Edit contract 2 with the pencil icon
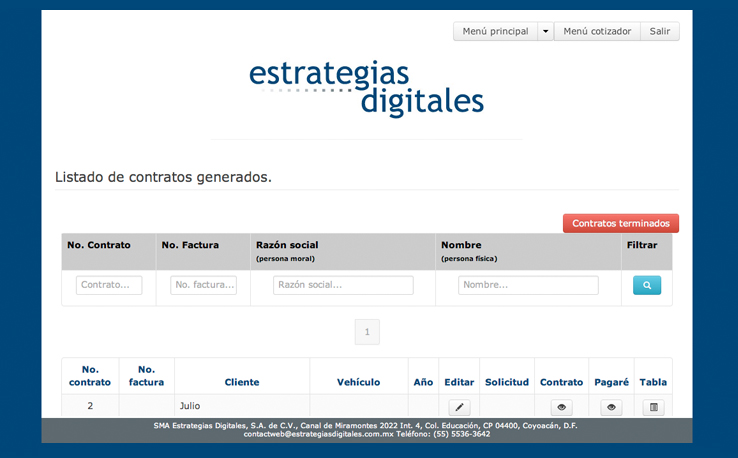Screen dimensions: 738x458 click(x=459, y=407)
